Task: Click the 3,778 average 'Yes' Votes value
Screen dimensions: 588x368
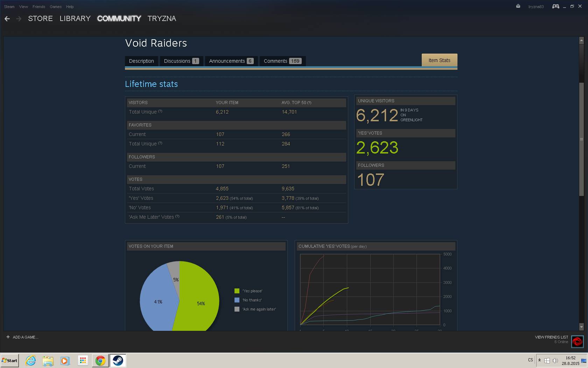Action: click(x=288, y=198)
